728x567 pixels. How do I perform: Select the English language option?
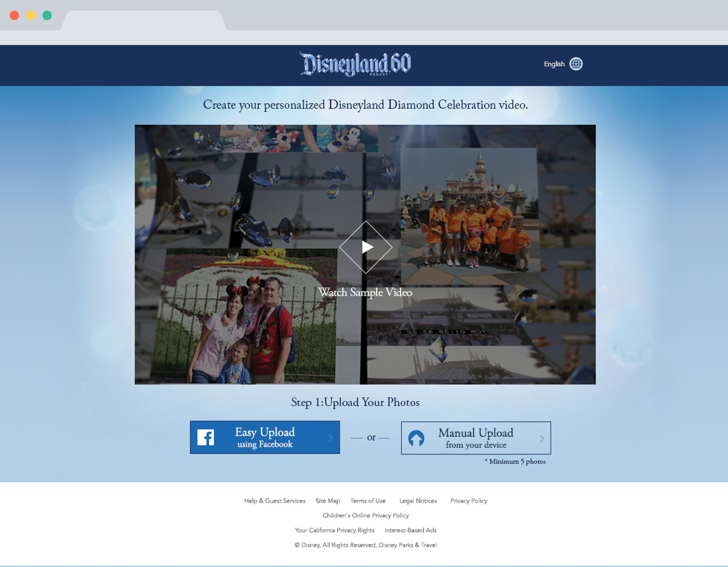[x=554, y=64]
